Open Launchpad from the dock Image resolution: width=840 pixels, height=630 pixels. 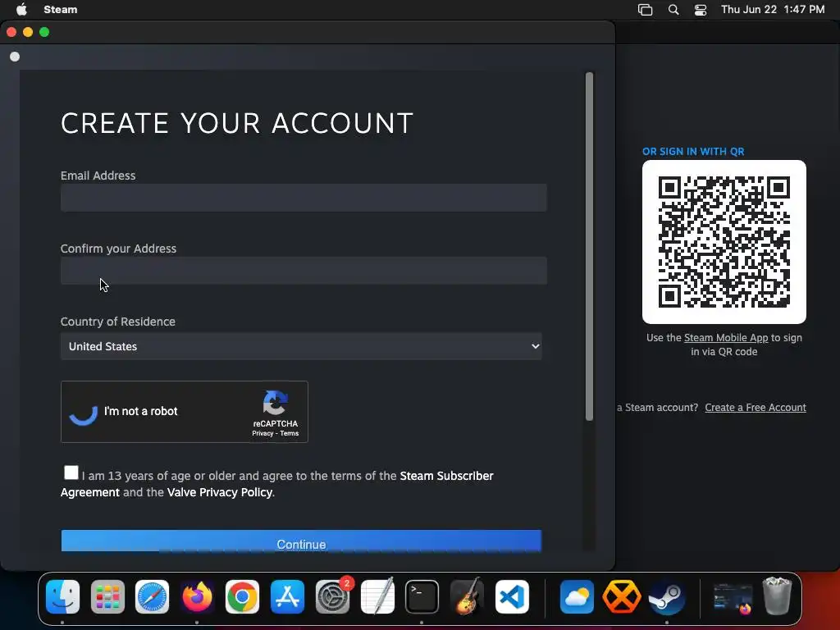(x=107, y=597)
